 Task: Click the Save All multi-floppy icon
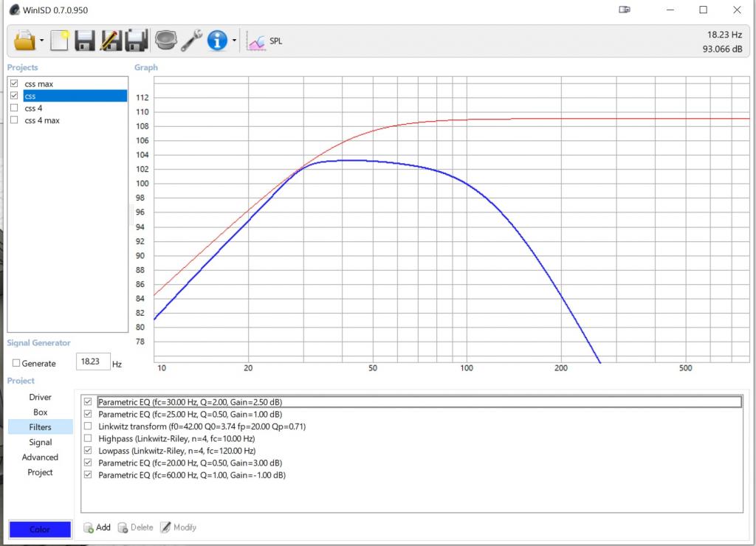tap(137, 41)
